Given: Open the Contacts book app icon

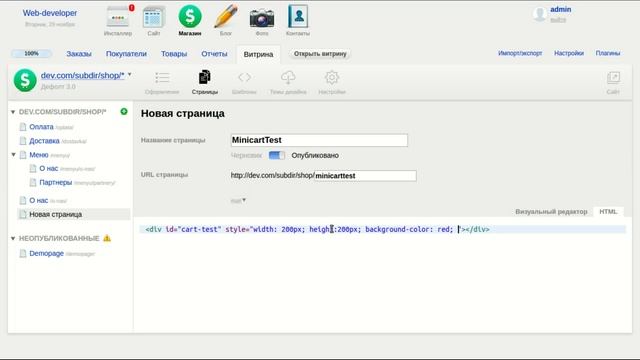Looking at the screenshot, I should (298, 16).
